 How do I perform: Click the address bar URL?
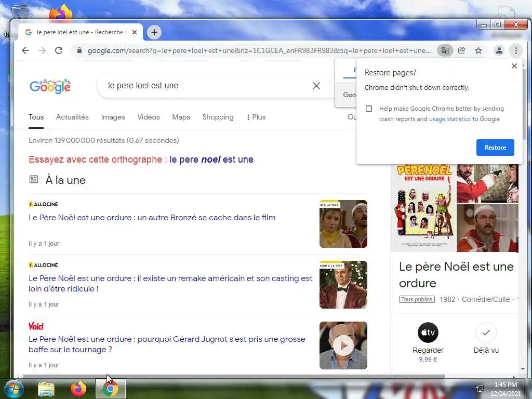(259, 50)
